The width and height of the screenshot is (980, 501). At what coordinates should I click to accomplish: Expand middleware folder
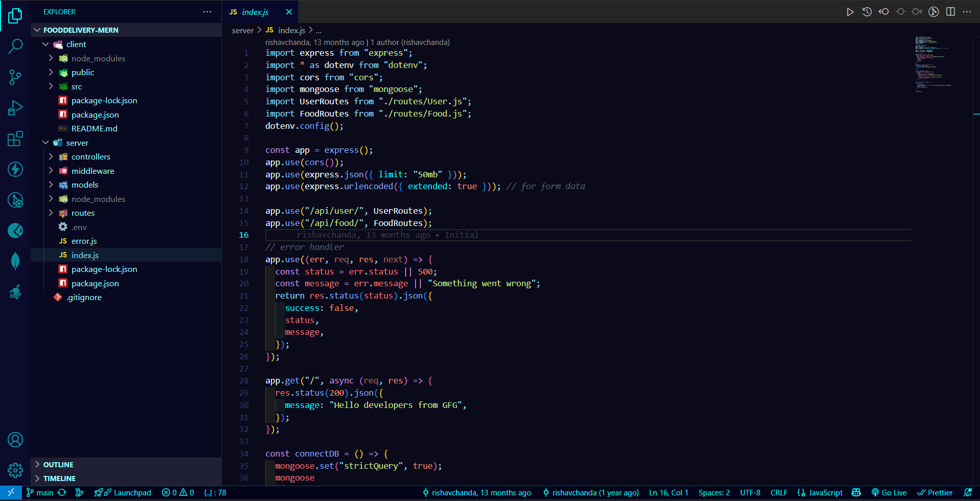(126, 171)
